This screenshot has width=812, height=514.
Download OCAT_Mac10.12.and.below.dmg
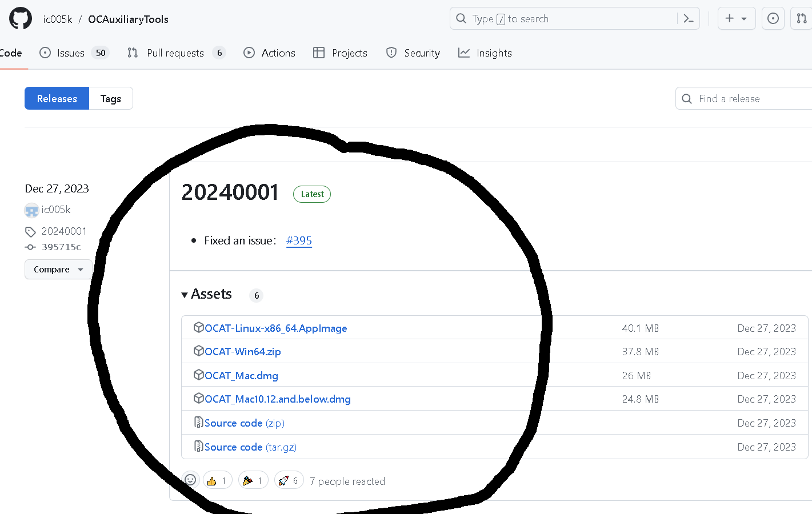click(278, 399)
